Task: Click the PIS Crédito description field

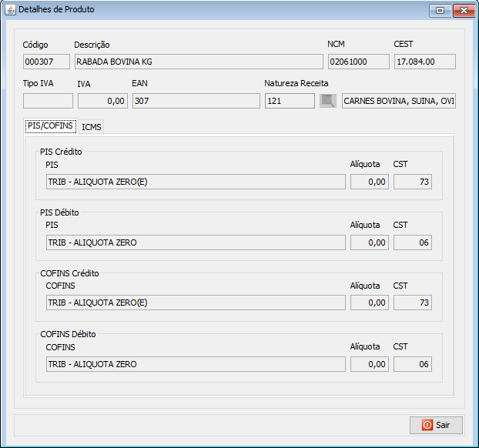Action: pyautogui.click(x=196, y=182)
